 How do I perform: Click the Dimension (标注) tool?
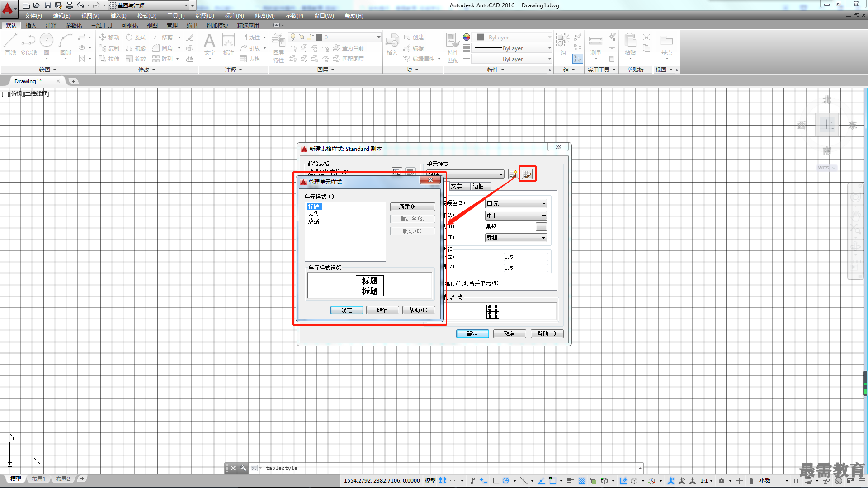228,44
